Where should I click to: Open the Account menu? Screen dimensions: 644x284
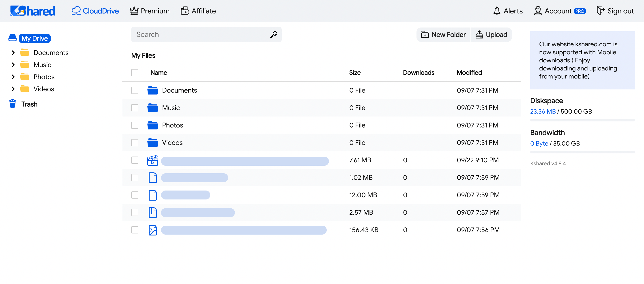point(560,11)
